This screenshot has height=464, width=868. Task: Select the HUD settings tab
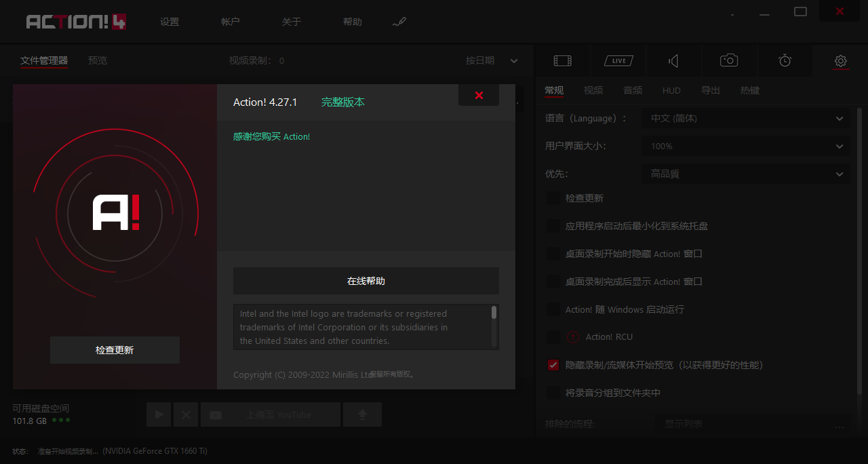click(x=671, y=90)
